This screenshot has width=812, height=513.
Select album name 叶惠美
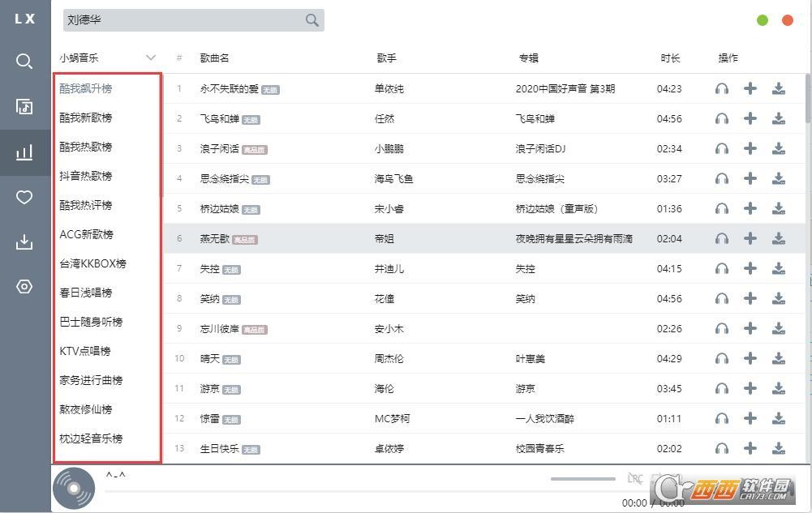[531, 359]
